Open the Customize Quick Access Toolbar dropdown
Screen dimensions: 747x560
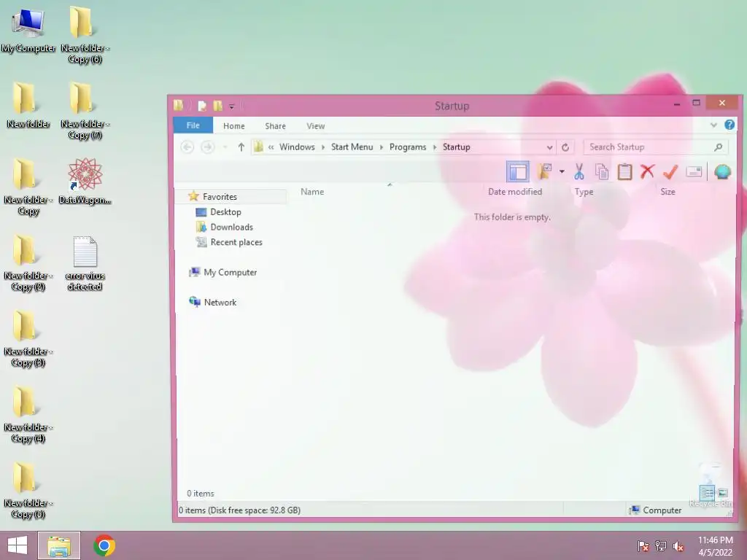[x=231, y=106]
